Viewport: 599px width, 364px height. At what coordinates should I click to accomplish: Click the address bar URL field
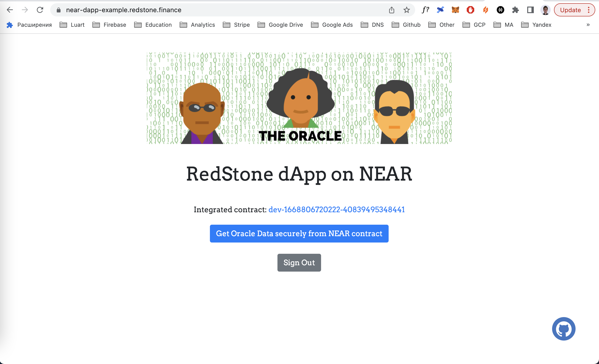(219, 10)
